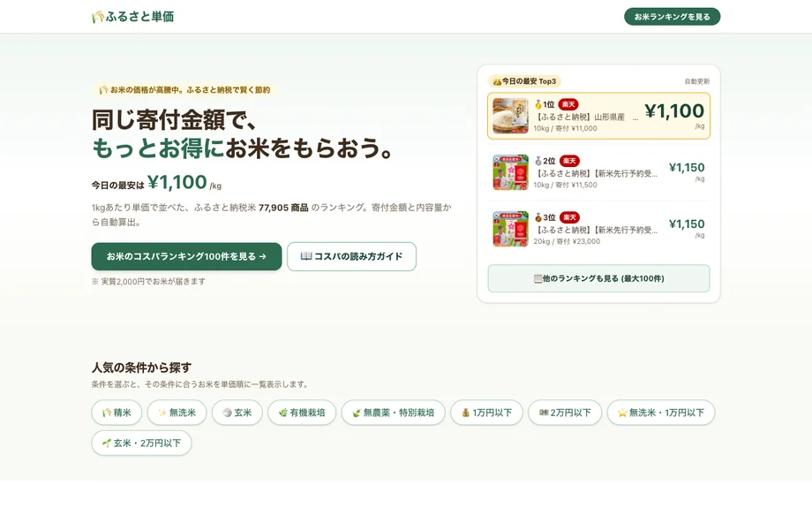This screenshot has height=508, width=812.
Task: Click book icon in the guide button
Action: coord(306,256)
